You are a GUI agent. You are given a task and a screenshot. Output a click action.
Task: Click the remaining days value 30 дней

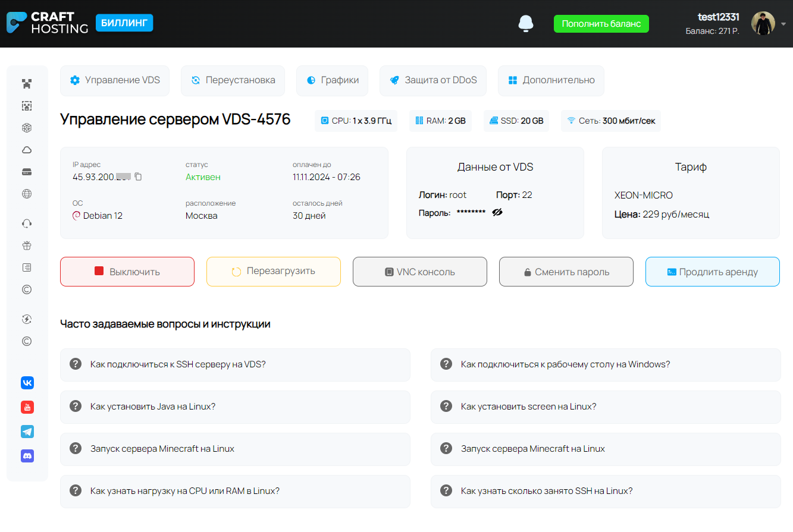(309, 216)
